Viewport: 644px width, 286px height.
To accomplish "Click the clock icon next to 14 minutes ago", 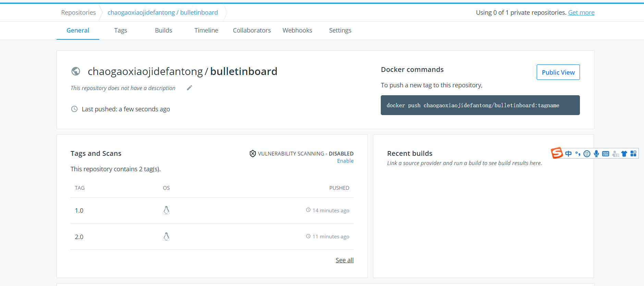I will [308, 210].
